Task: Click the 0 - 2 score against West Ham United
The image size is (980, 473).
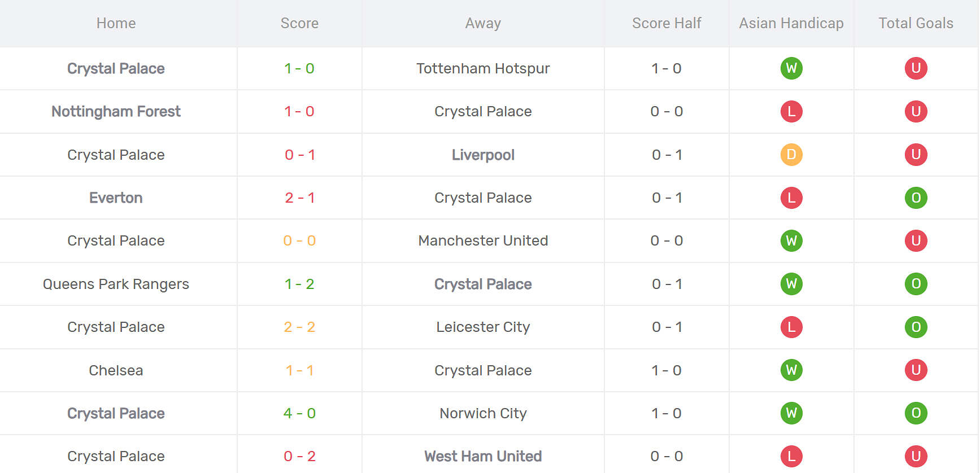Action: tap(299, 456)
